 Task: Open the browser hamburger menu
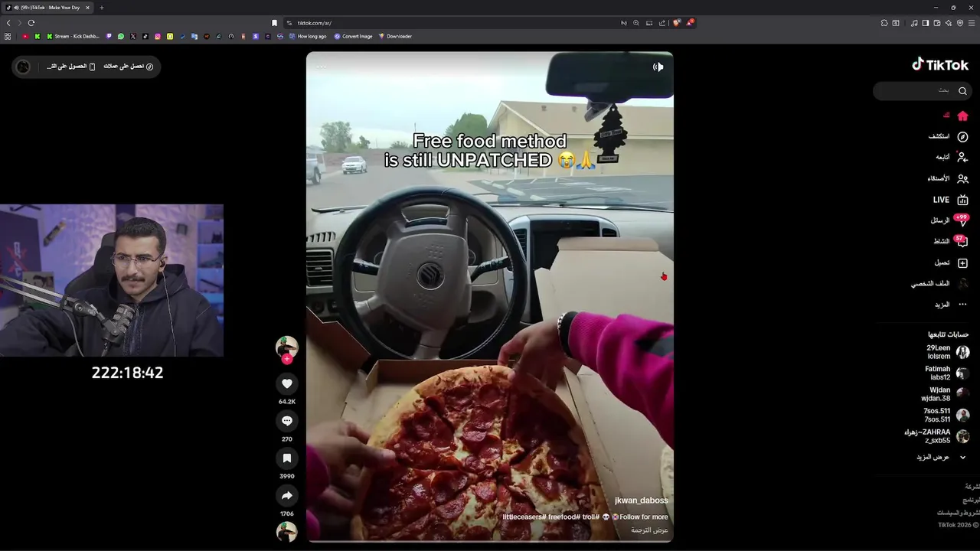click(972, 23)
